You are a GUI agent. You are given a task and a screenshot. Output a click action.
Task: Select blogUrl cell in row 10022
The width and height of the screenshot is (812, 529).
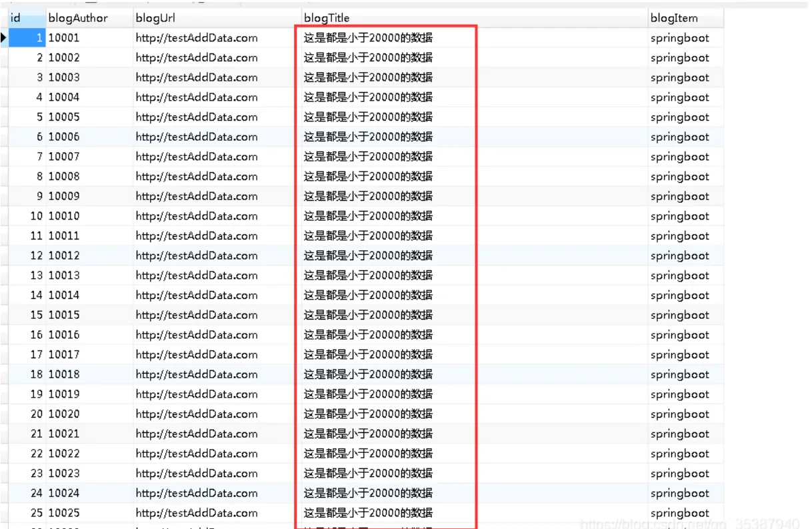coord(217,454)
